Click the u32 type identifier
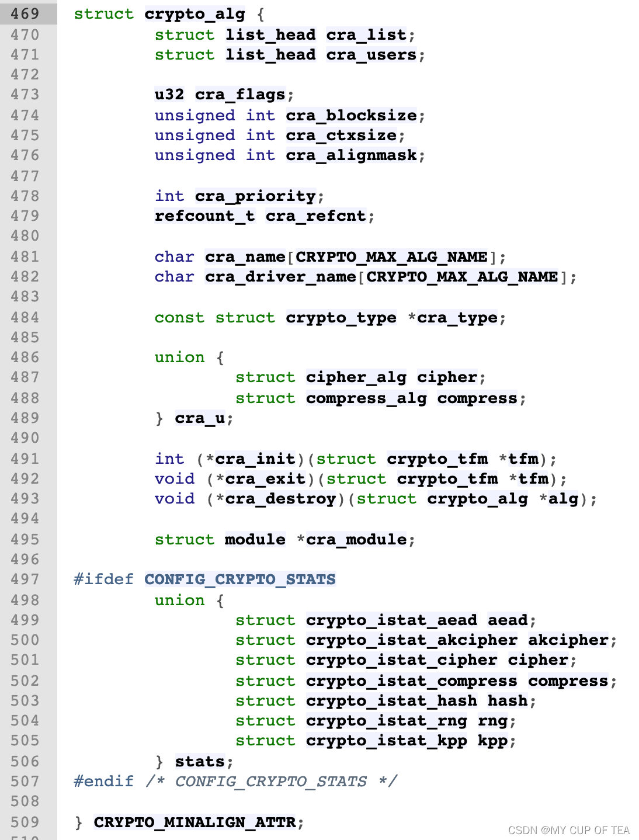Viewport: 639px width, 840px height. [169, 95]
